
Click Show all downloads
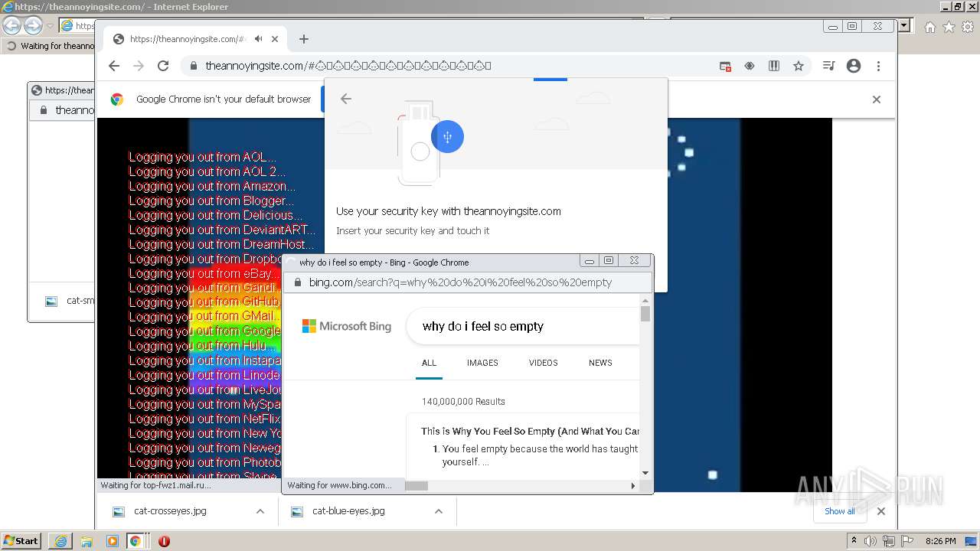(840, 511)
